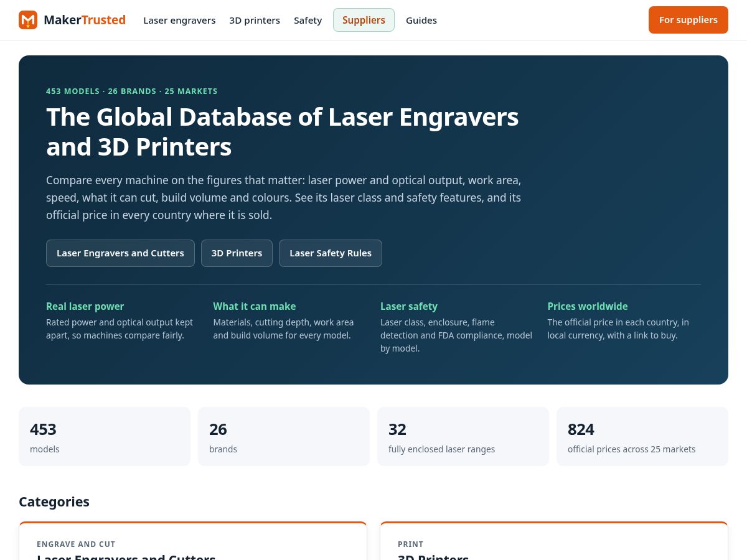Click the 824 official prices stat card
Image resolution: width=747 pixels, height=560 pixels.
[642, 436]
